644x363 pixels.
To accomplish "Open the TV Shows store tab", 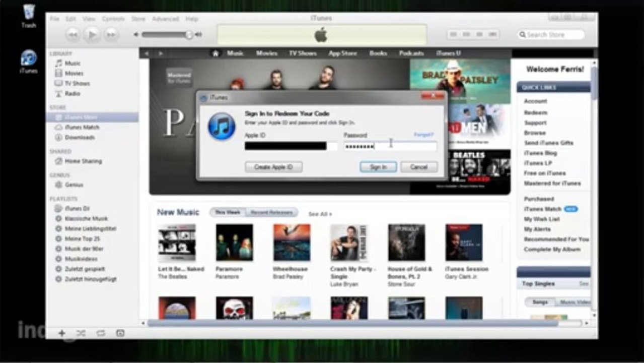I will click(303, 53).
